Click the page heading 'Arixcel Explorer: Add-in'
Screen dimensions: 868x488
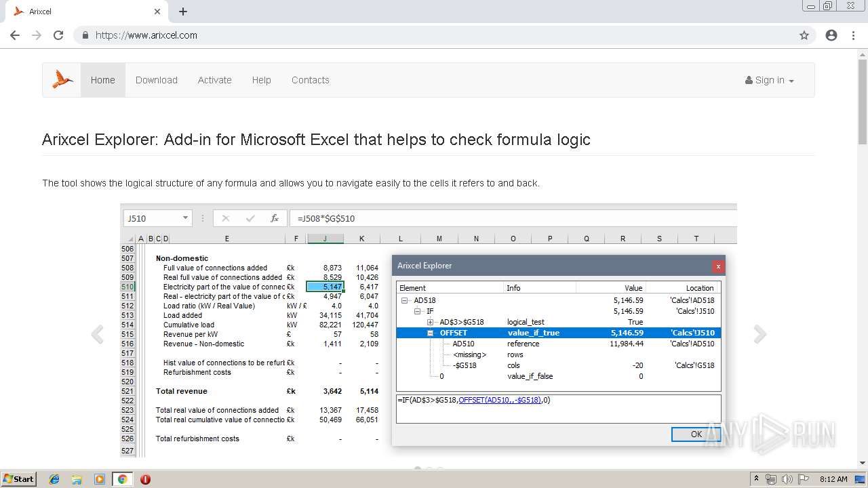[x=316, y=140]
